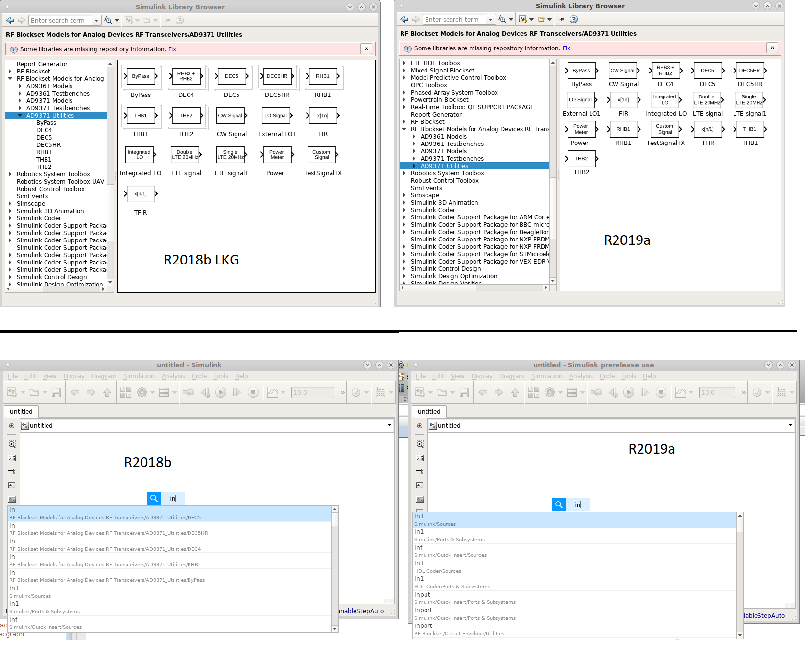Click Annotation tool in R2019a Simulink left palette

click(420, 485)
